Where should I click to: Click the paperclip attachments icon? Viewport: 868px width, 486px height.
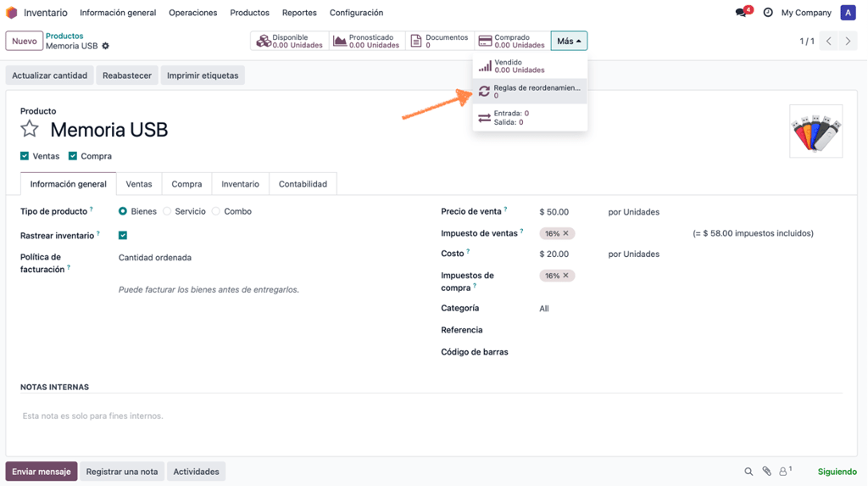[766, 472]
